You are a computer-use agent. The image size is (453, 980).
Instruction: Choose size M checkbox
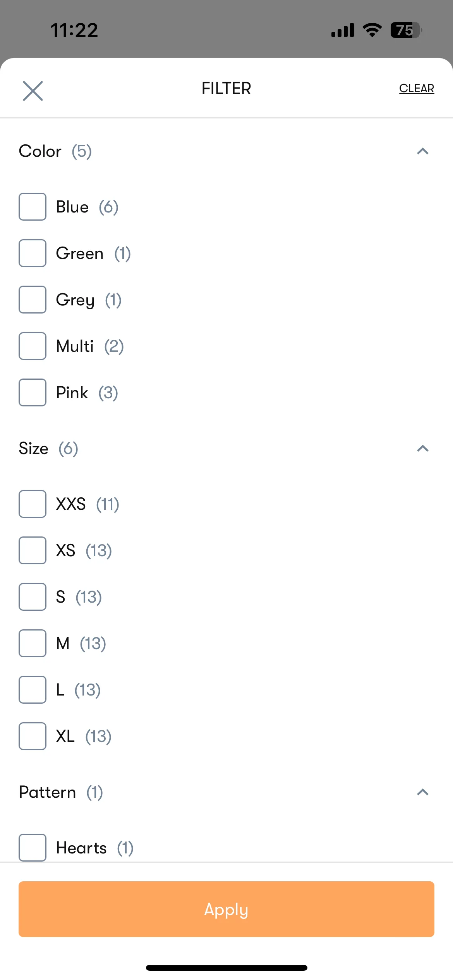(x=33, y=643)
